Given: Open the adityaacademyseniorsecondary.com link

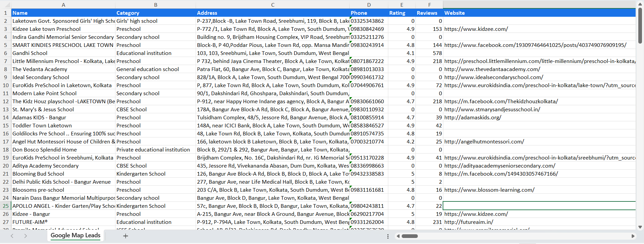Looking at the screenshot, I should coord(500,166).
